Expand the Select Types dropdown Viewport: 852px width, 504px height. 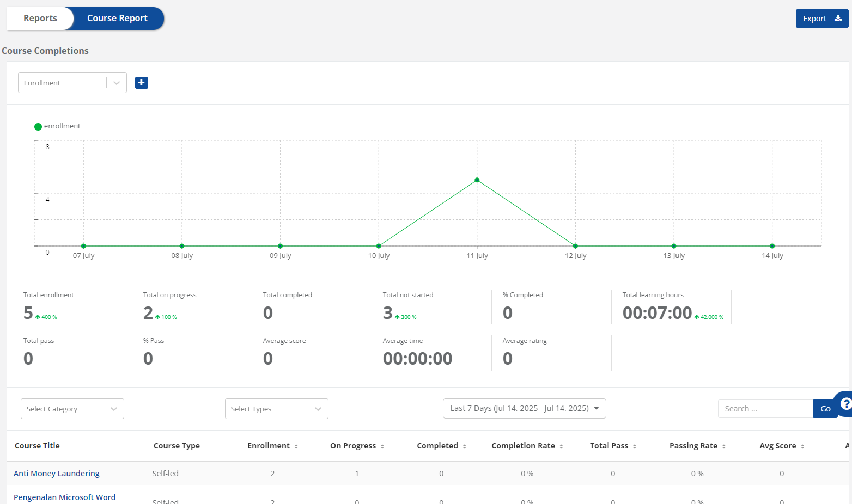(x=277, y=409)
